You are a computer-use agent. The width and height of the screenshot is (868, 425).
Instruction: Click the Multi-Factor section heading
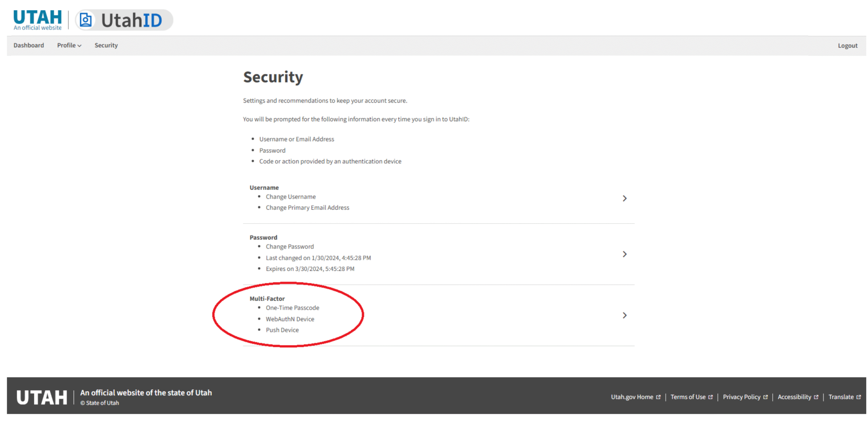(x=267, y=298)
